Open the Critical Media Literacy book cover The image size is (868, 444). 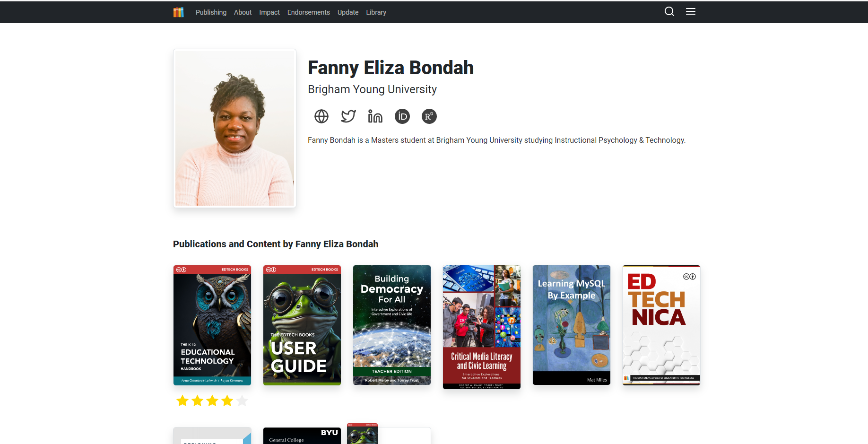(x=482, y=327)
